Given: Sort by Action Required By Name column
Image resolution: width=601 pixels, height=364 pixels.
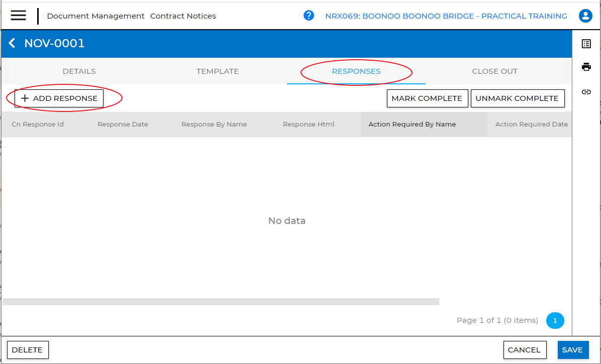Looking at the screenshot, I should (412, 125).
